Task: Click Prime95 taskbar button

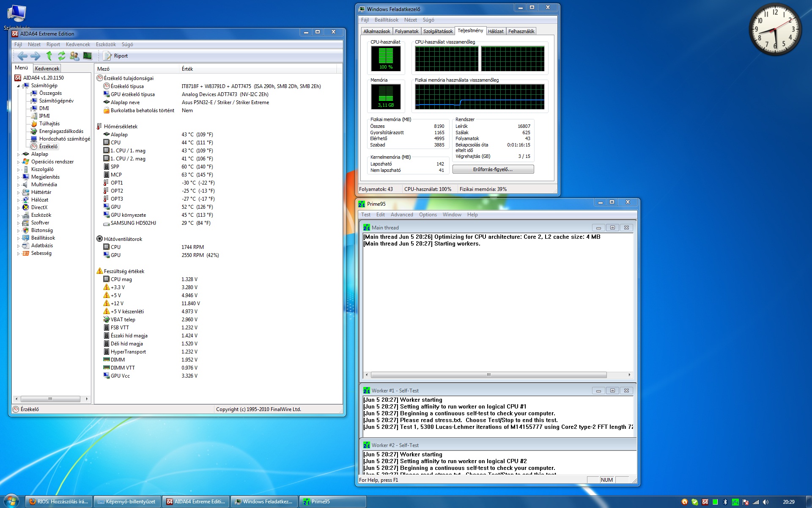Action: 333,502
